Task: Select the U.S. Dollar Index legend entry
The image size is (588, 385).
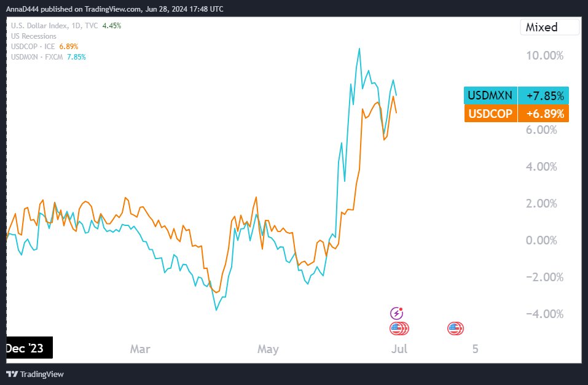Action: click(54, 26)
